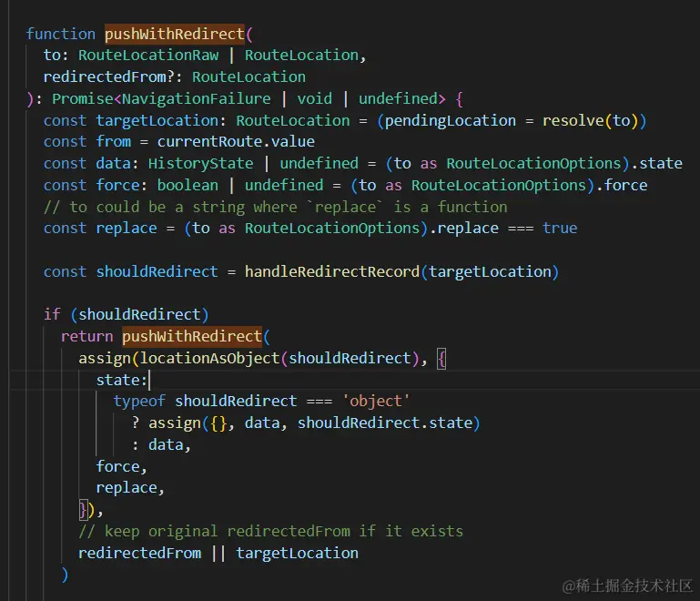The image size is (700, 601).
Task: Click highlighted closing brace before '),'
Action: click(83, 509)
